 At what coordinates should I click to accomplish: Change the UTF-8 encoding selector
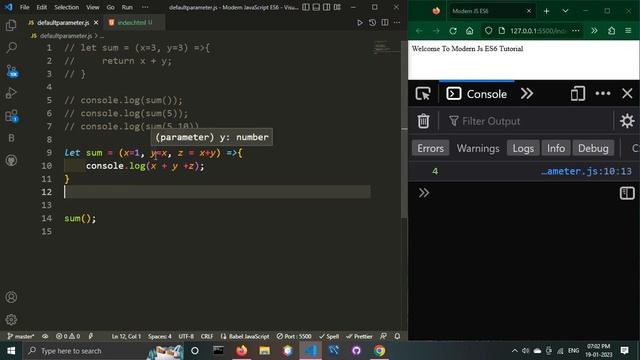186,336
